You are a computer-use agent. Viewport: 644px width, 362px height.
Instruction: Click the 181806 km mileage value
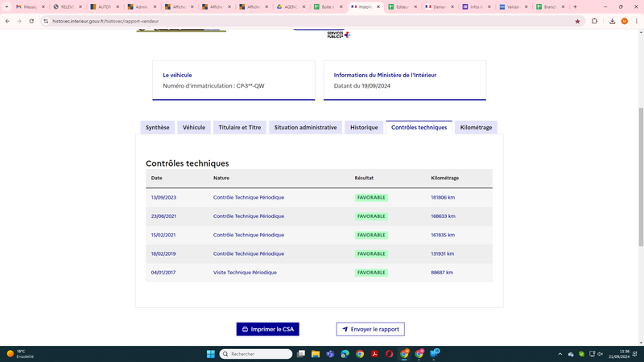(x=443, y=197)
